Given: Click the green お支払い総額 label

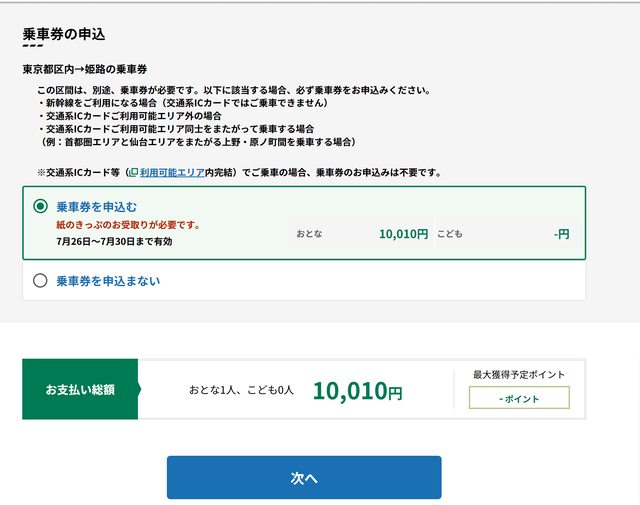Looking at the screenshot, I should pyautogui.click(x=80, y=390).
